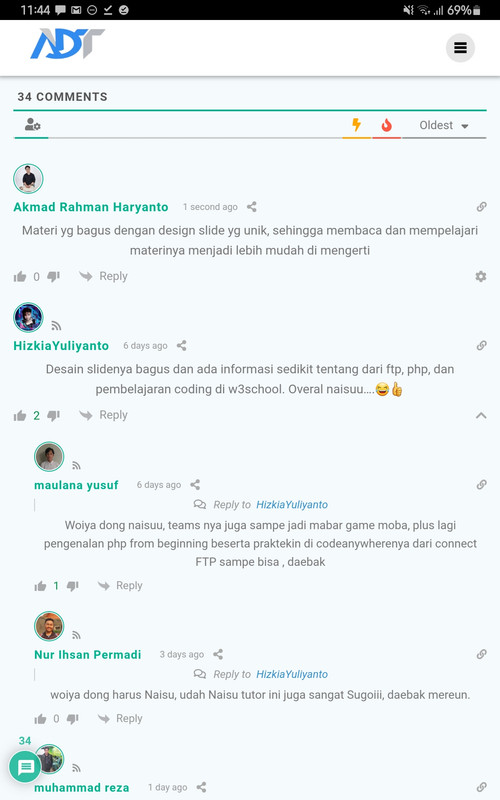
Task: Open gear settings on Akmad's comment
Action: pos(481,277)
